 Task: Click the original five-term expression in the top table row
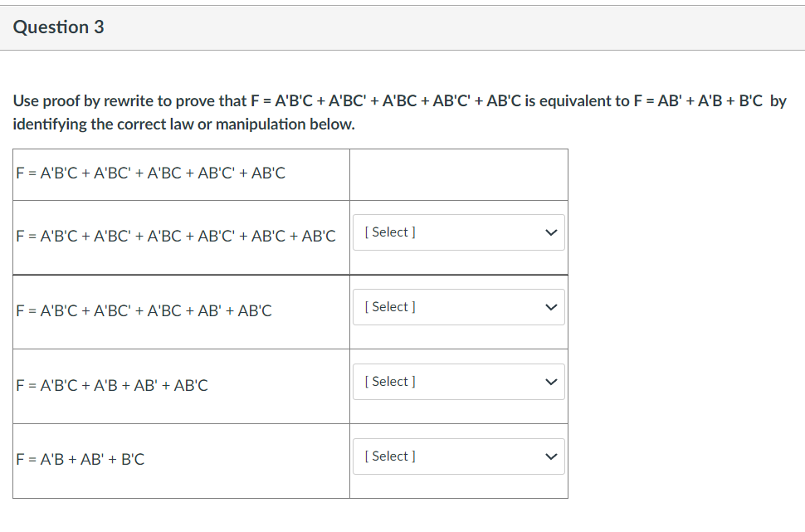151,173
